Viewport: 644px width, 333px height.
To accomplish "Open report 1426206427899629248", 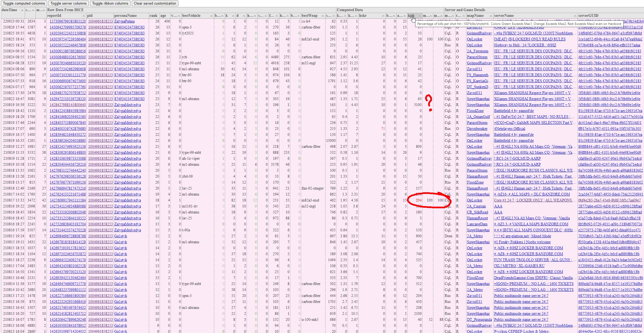I will (68, 320).
